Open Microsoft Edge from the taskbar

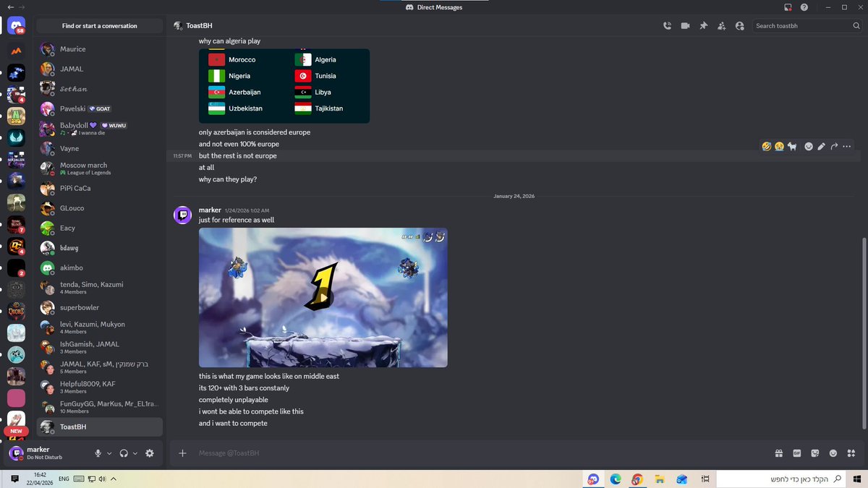pyautogui.click(x=616, y=479)
